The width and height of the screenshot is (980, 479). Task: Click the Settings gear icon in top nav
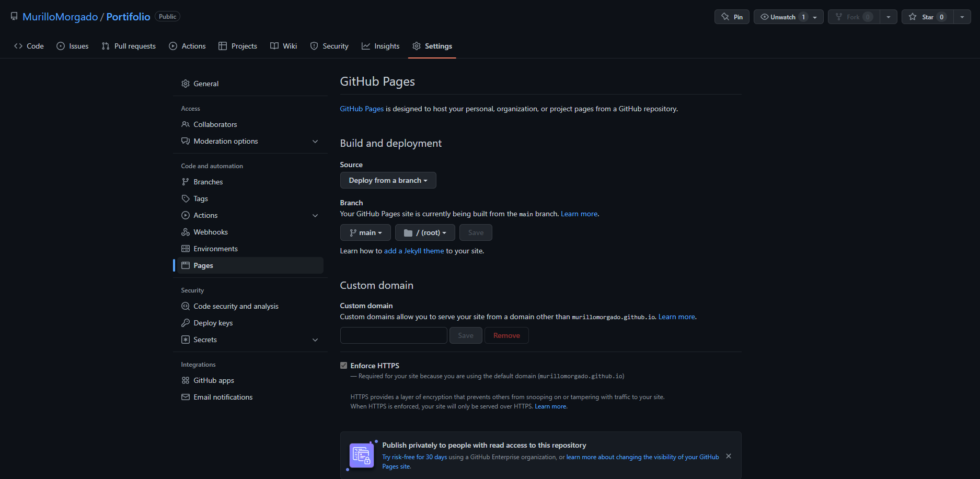tap(417, 46)
